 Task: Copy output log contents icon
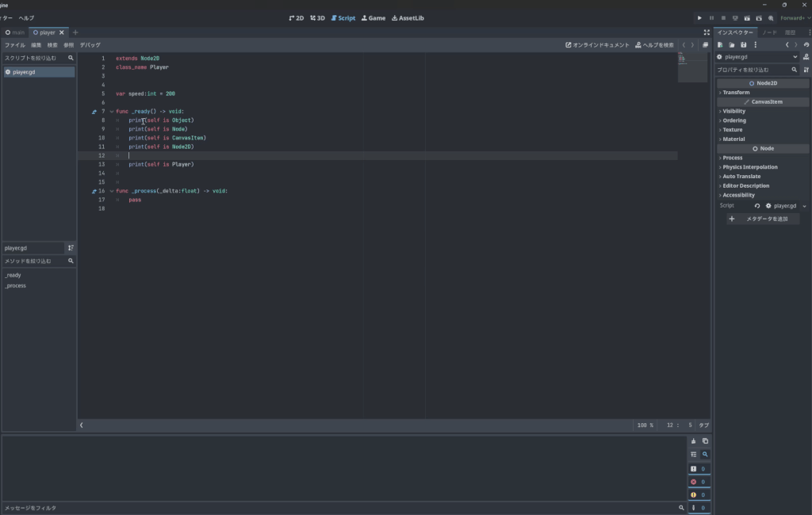point(705,441)
